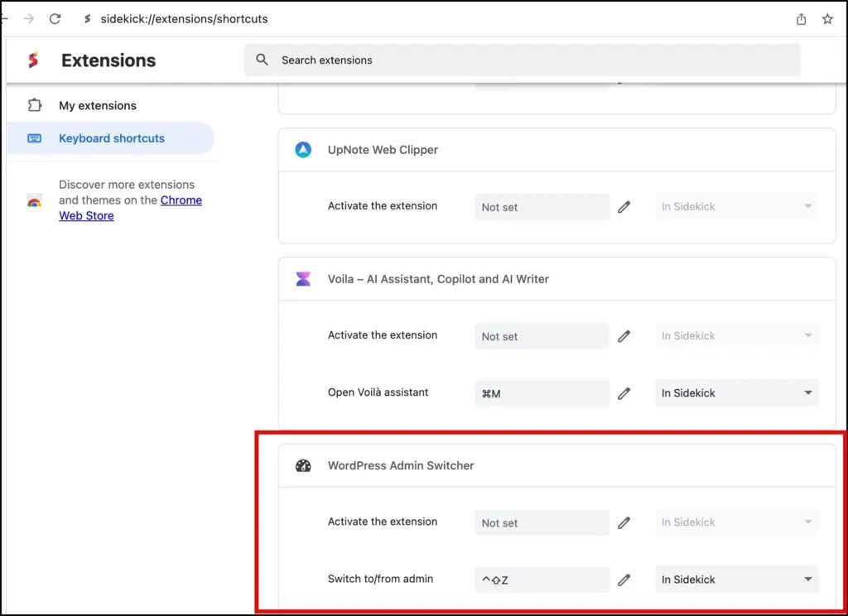
Task: Click the UpNote Web Clipper icon
Action: 303,150
